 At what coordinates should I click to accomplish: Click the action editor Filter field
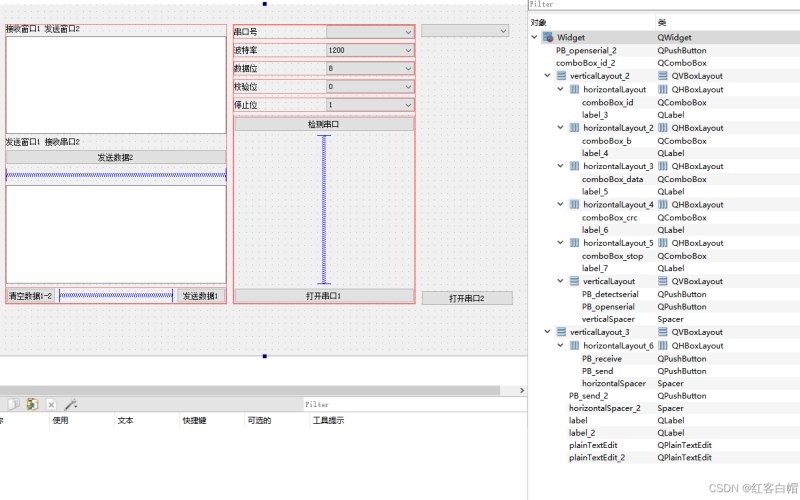415,405
